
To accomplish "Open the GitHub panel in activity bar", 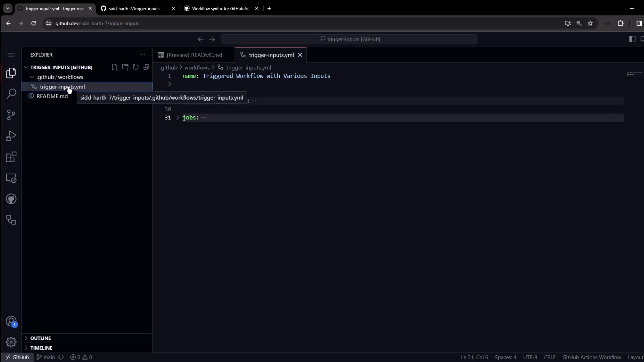I will click(11, 199).
